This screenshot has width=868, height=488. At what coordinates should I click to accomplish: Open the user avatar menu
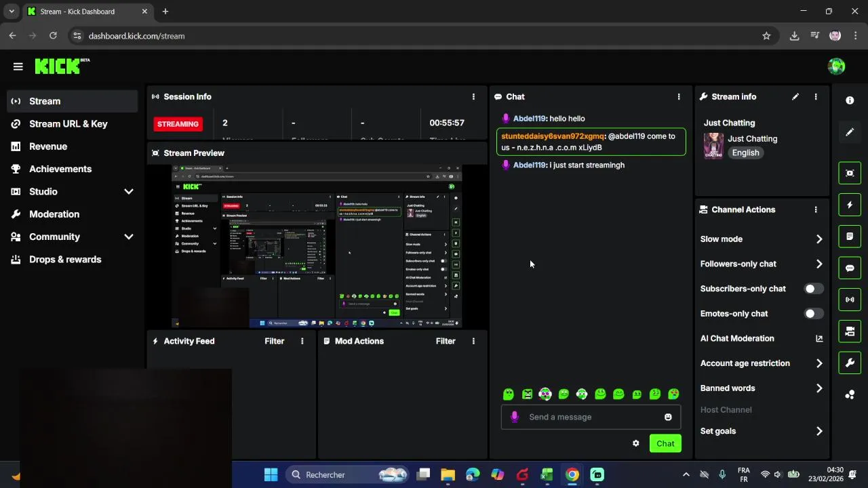(x=836, y=66)
